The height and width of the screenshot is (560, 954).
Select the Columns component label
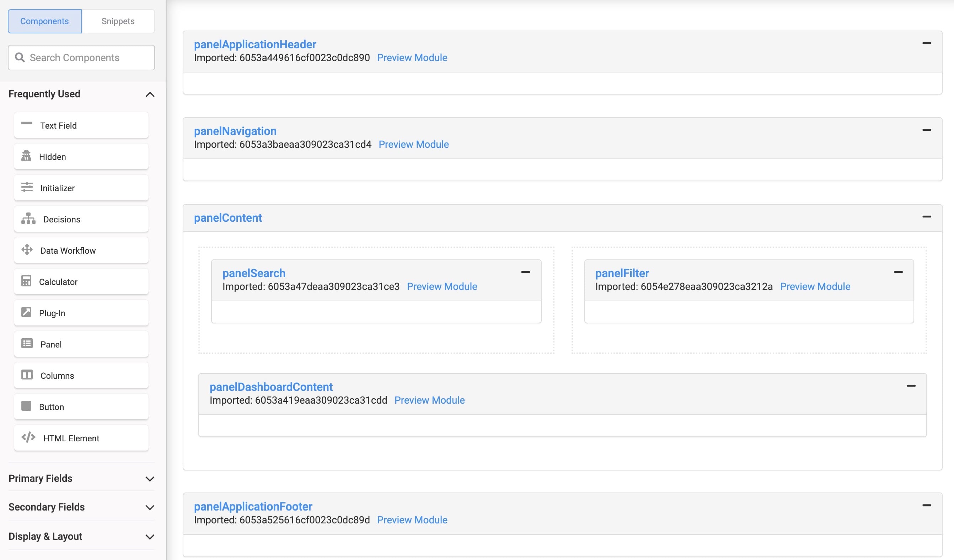[x=57, y=376]
